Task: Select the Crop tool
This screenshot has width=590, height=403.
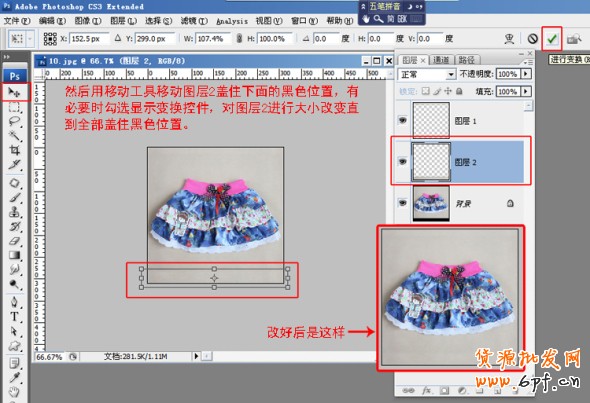Action: 14,151
